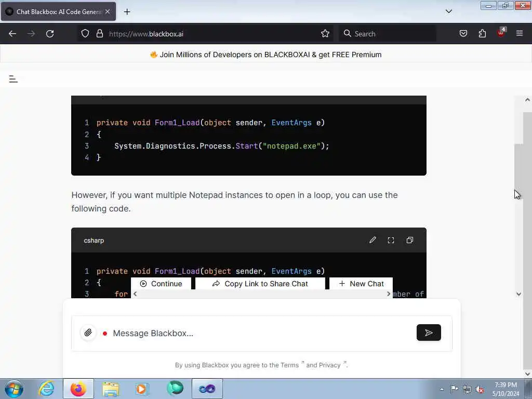Send message with the arrow button

pyautogui.click(x=429, y=332)
